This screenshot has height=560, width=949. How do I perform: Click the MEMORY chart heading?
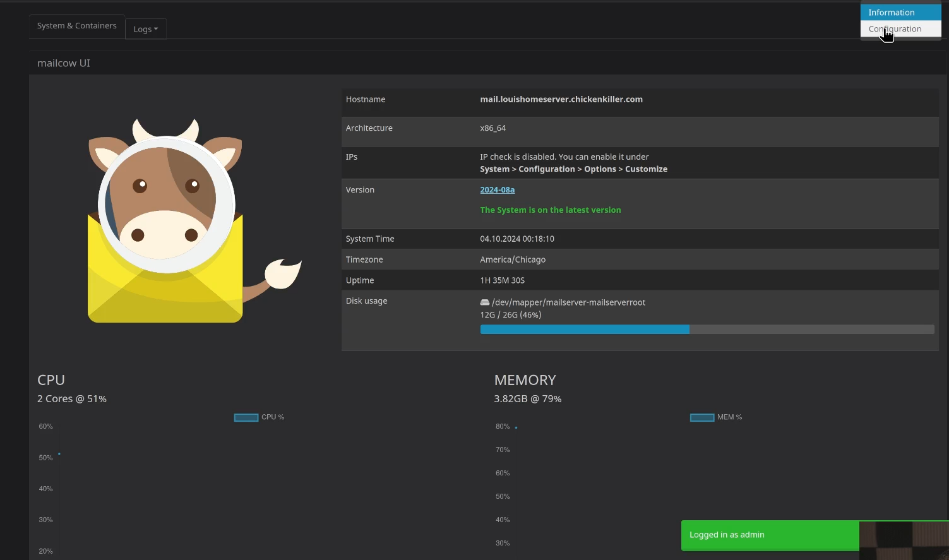[525, 380]
